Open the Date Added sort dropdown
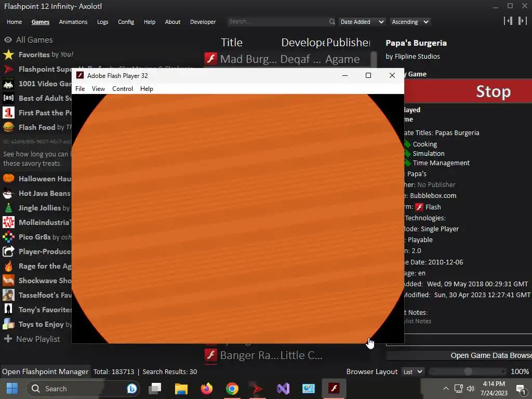The height and width of the screenshot is (399, 532). (362, 22)
